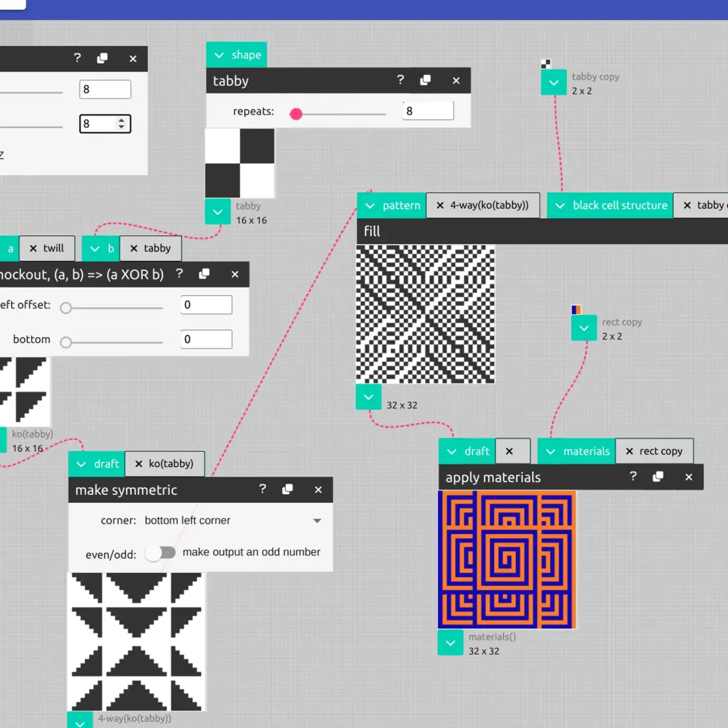Disconnect 4-way(ko(tabby)) from pattern inlet
Viewport: 728px width, 728px height.
click(440, 205)
